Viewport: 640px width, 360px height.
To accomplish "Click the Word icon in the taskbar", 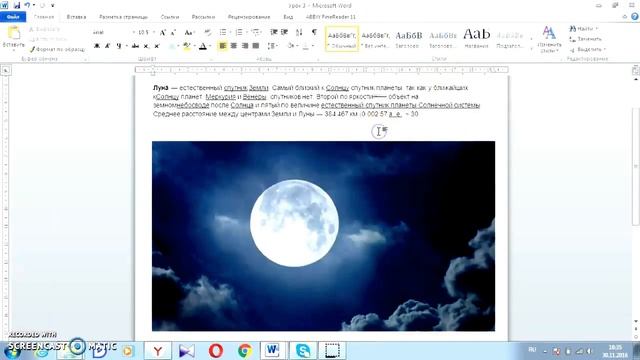I will (x=273, y=351).
